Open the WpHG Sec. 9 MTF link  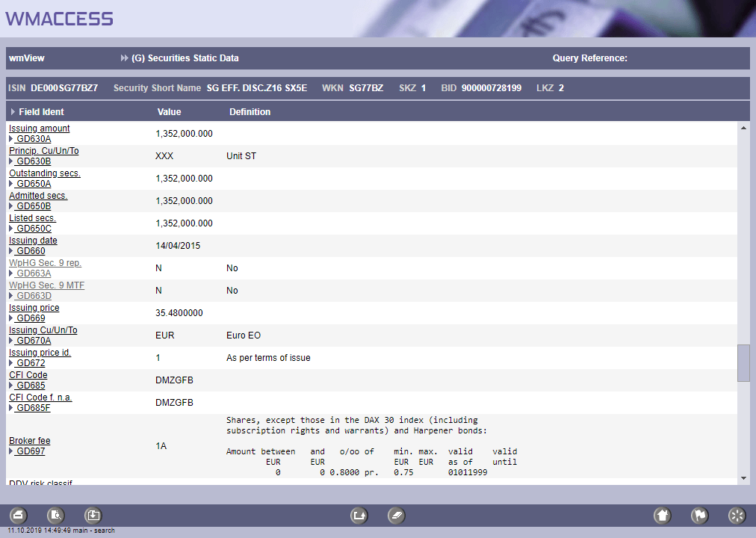[47, 285]
